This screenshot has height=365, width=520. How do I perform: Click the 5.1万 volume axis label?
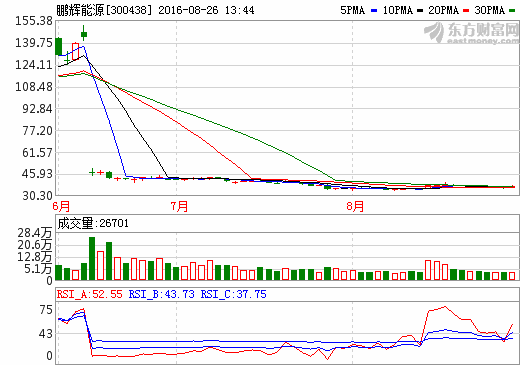click(x=38, y=269)
